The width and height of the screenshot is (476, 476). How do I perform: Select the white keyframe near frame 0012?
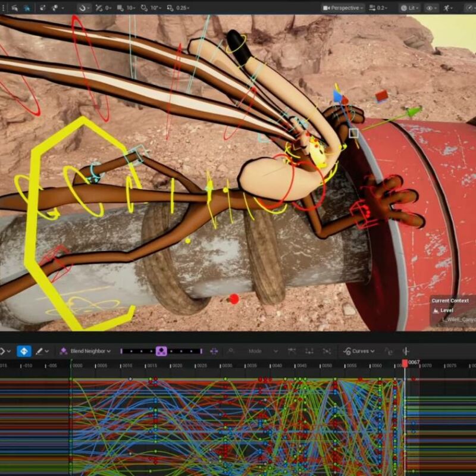(x=130, y=379)
